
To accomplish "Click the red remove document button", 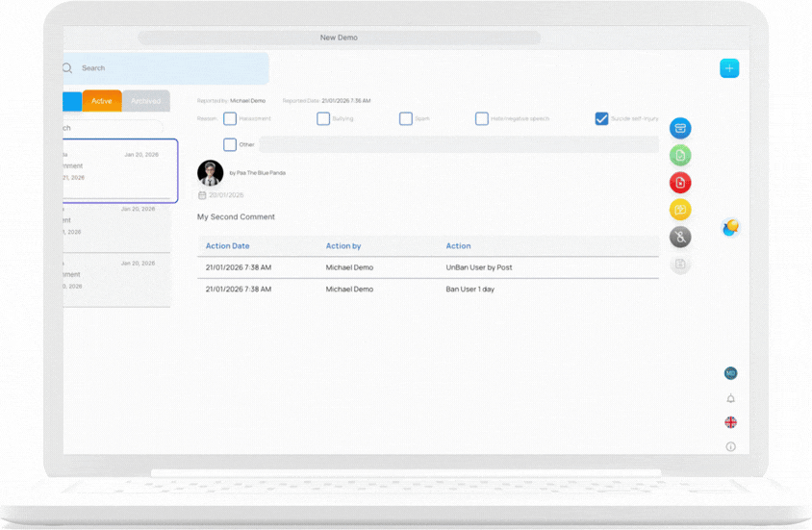I will click(680, 183).
